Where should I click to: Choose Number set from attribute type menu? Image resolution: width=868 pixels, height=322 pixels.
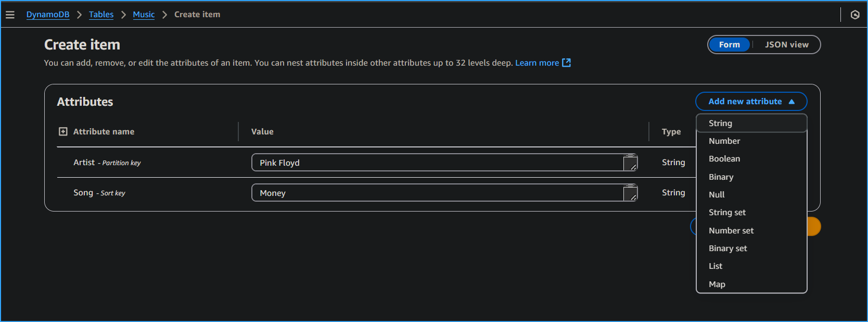coord(751,231)
